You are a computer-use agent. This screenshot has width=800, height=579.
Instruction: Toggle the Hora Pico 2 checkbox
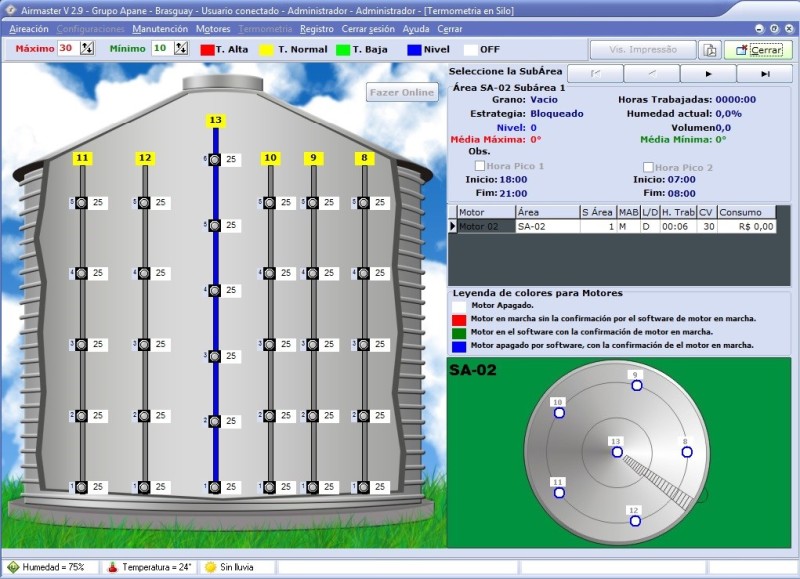[648, 167]
